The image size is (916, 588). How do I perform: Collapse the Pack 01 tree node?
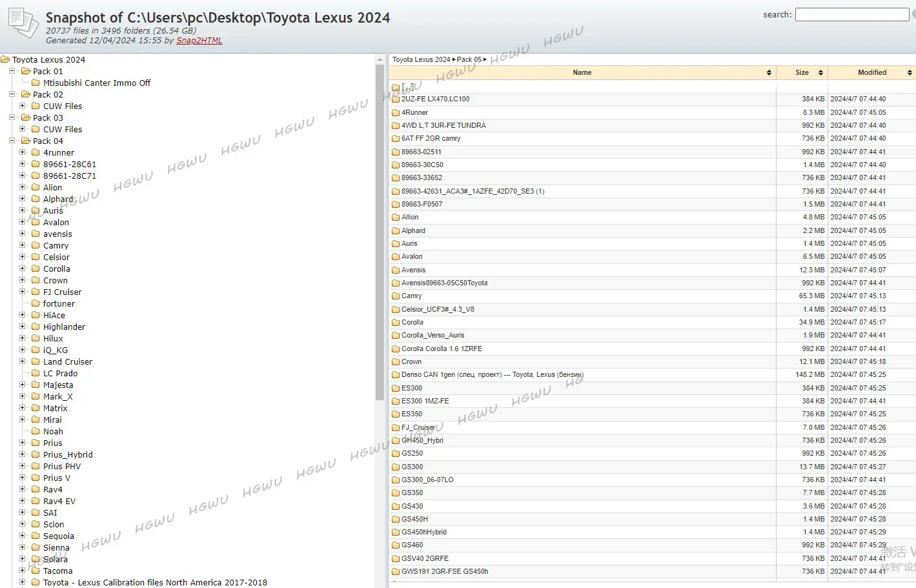pos(12,71)
